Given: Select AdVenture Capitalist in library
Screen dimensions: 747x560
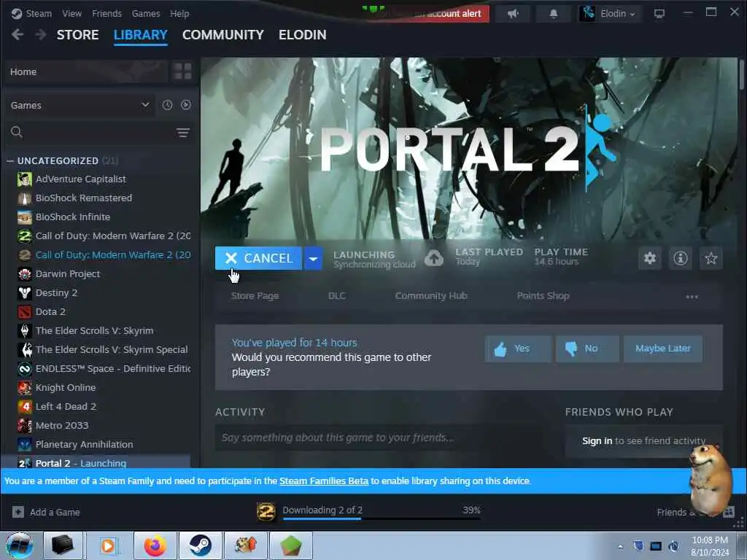Looking at the screenshot, I should 80,179.
